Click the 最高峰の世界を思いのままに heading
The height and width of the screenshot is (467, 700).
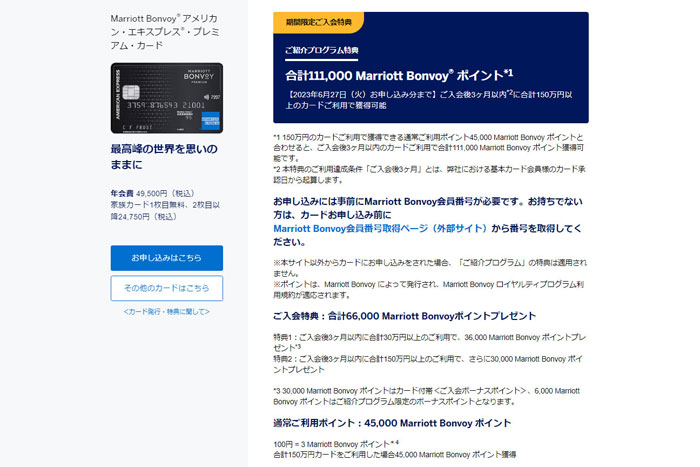click(164, 157)
